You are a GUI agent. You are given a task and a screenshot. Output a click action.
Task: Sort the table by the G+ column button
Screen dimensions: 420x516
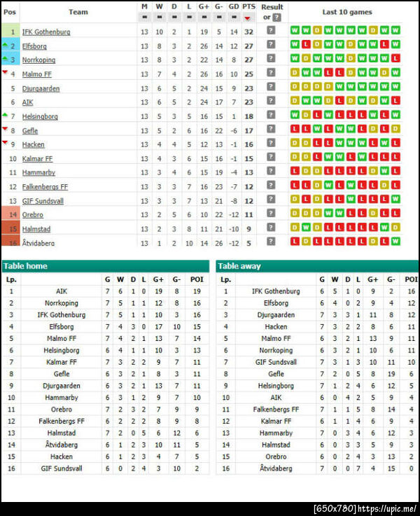(x=204, y=17)
